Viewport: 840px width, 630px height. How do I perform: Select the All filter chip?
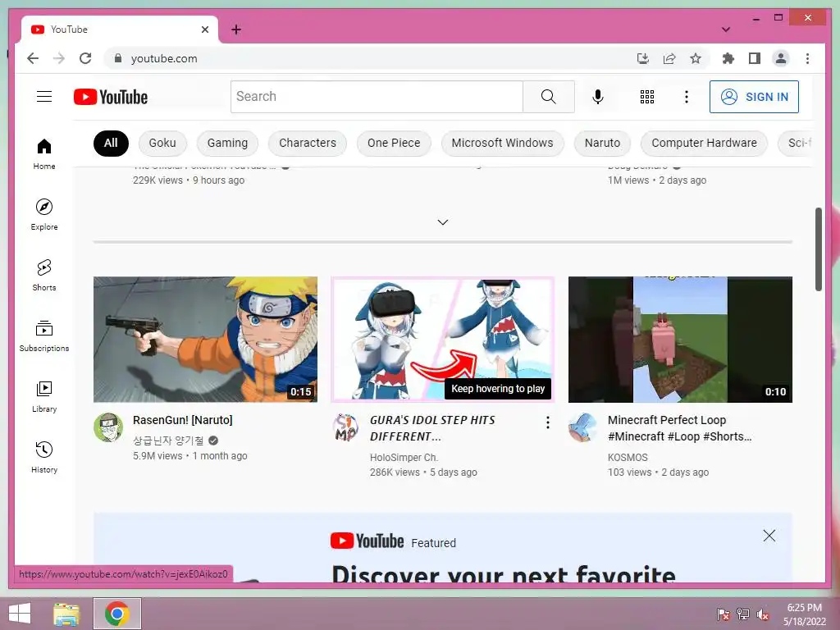click(x=111, y=143)
